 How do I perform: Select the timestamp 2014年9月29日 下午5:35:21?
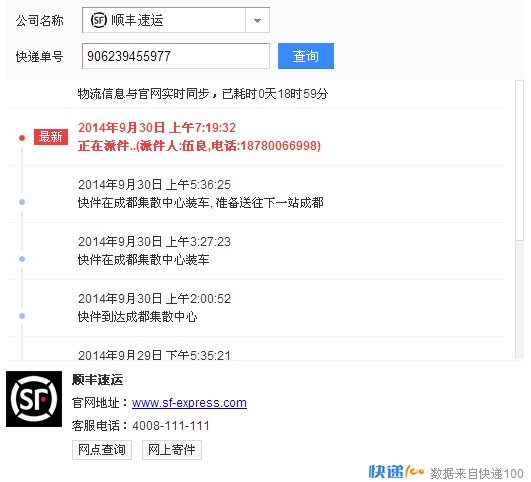click(x=154, y=355)
